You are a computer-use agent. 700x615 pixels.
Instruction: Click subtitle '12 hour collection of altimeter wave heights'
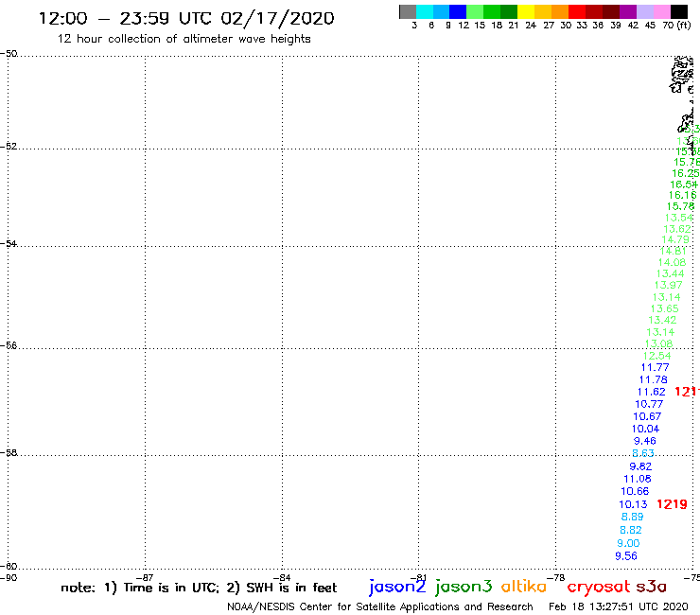[184, 39]
